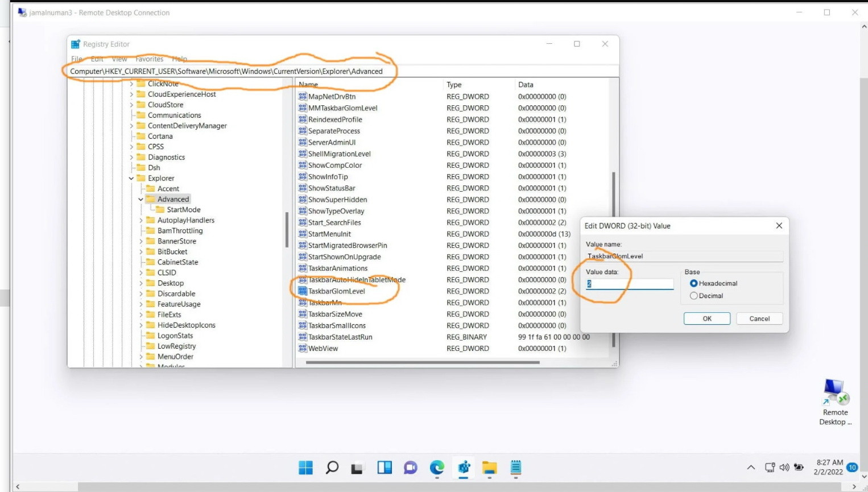Click the Explorer folder icon in tree
This screenshot has height=492, width=868.
[x=141, y=178]
